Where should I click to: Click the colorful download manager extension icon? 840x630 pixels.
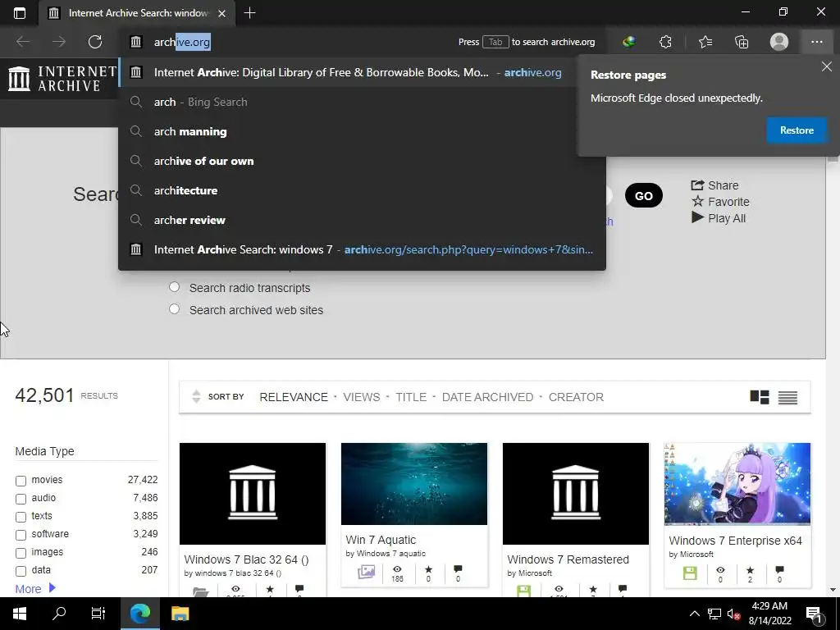click(x=629, y=42)
